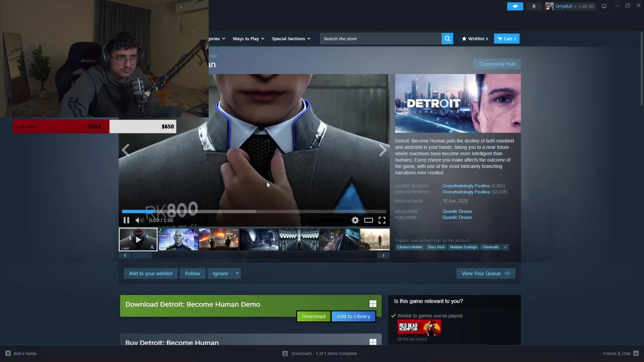The image size is (644, 362).
Task: Open the Detroit Become Human header image
Action: (458, 104)
